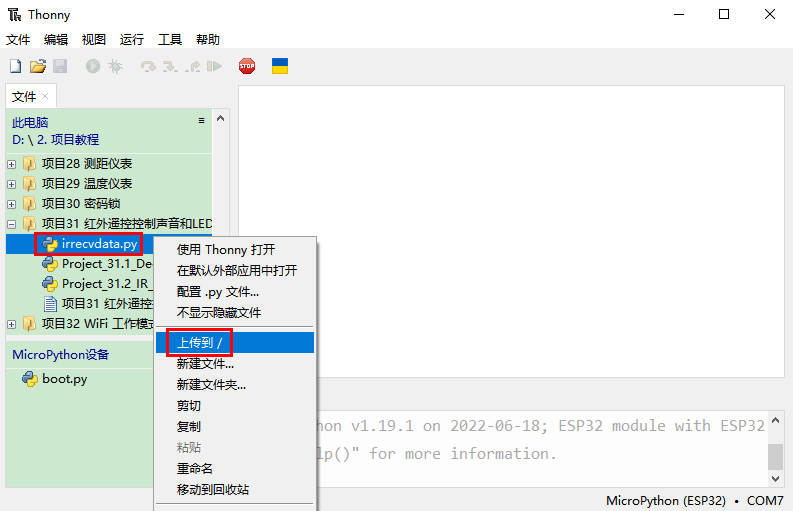Image resolution: width=793 pixels, height=511 pixels.
Task: Click the Ukraine flag toolbar icon
Action: click(281, 66)
